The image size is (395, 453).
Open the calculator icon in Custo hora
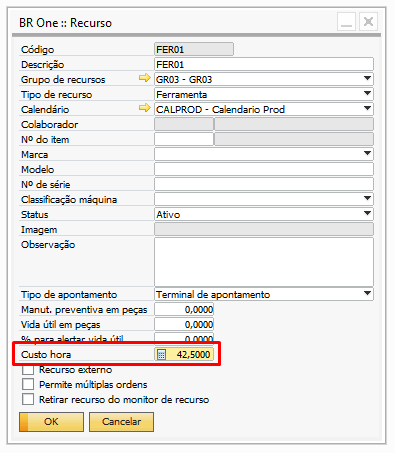click(x=161, y=355)
